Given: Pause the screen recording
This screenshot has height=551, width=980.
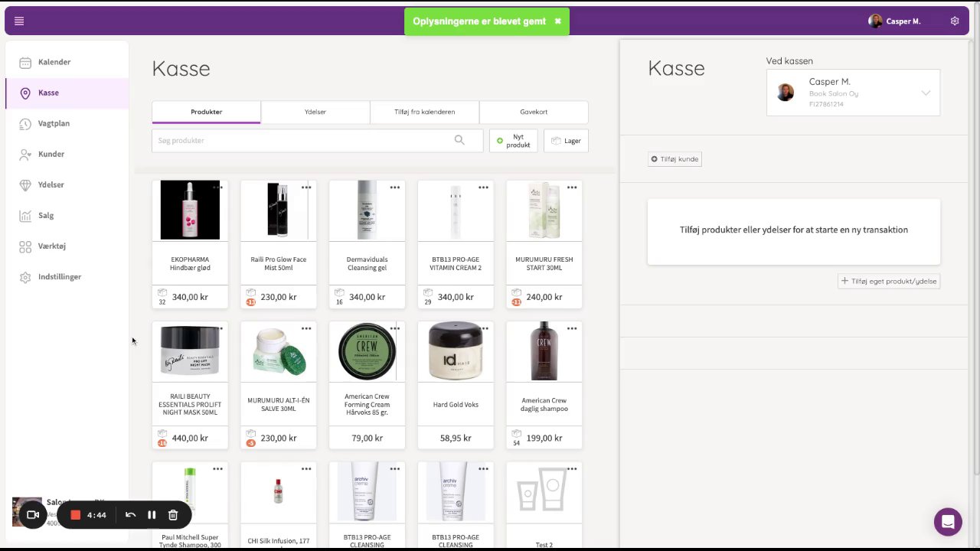Looking at the screenshot, I should 152,515.
